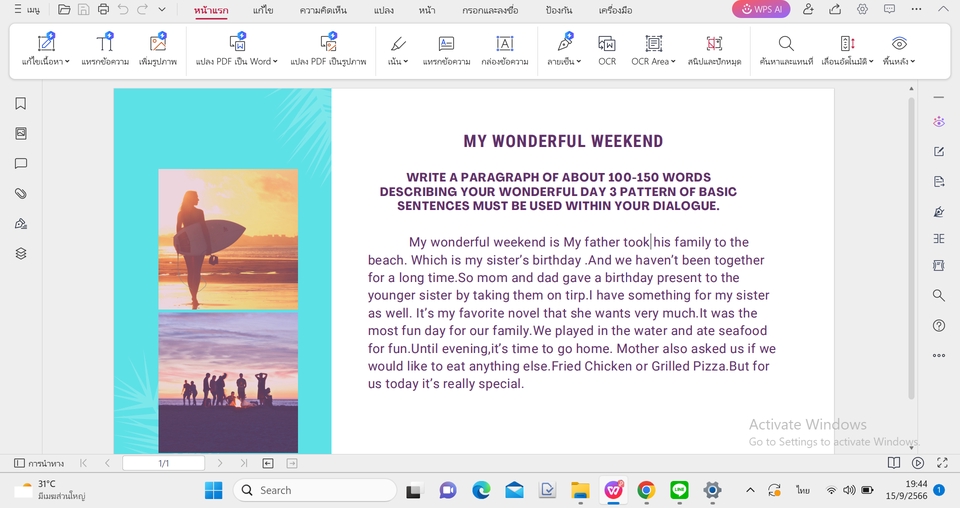Open the เครื่องมือ tab

point(615,10)
